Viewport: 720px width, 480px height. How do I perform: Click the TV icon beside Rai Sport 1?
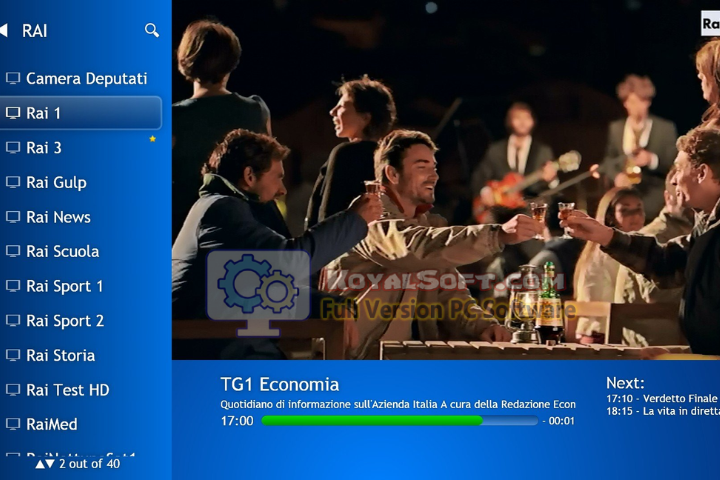(x=13, y=286)
